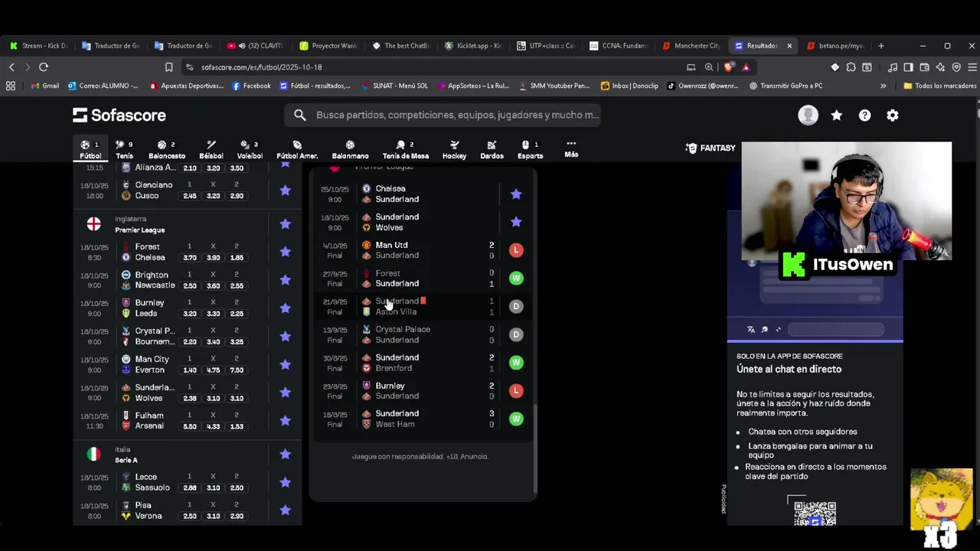
Task: Open the user profile avatar
Action: 808,115
